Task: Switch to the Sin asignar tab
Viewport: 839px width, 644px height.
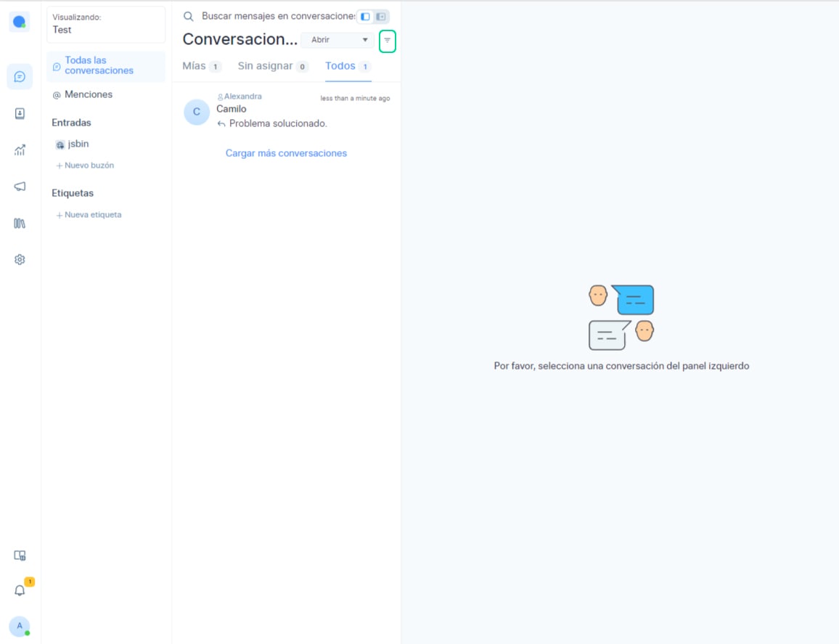Action: pyautogui.click(x=266, y=66)
